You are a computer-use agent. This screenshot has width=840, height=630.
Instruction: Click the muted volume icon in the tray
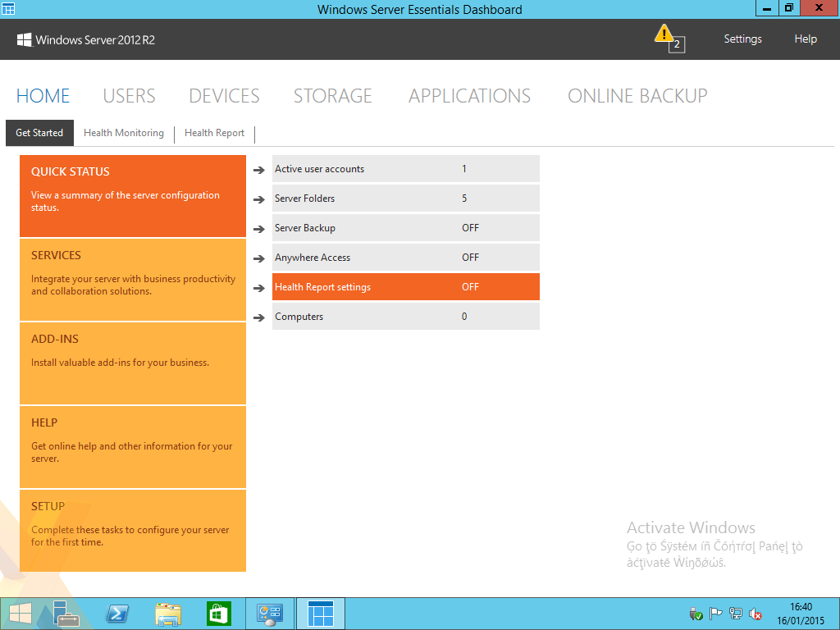pyautogui.click(x=755, y=614)
